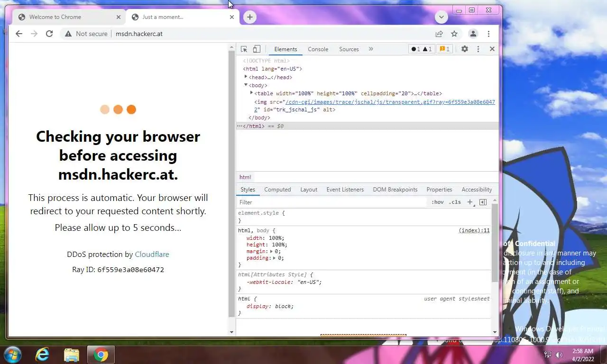Viewport: 607px width, 364px height.
Task: Follow the Cloudflare link
Action: coord(152,254)
